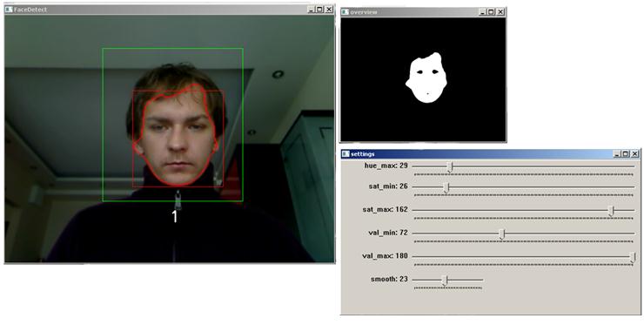This screenshot has width=644, height=325.
Task: Click the FaceDetect window title icon
Action: pyautogui.click(x=9, y=10)
